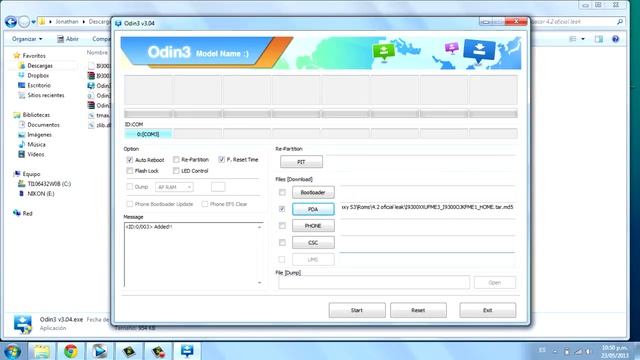Screen dimensions: 640x360
Task: Click the Exit button in Odin3
Action: [x=487, y=310]
